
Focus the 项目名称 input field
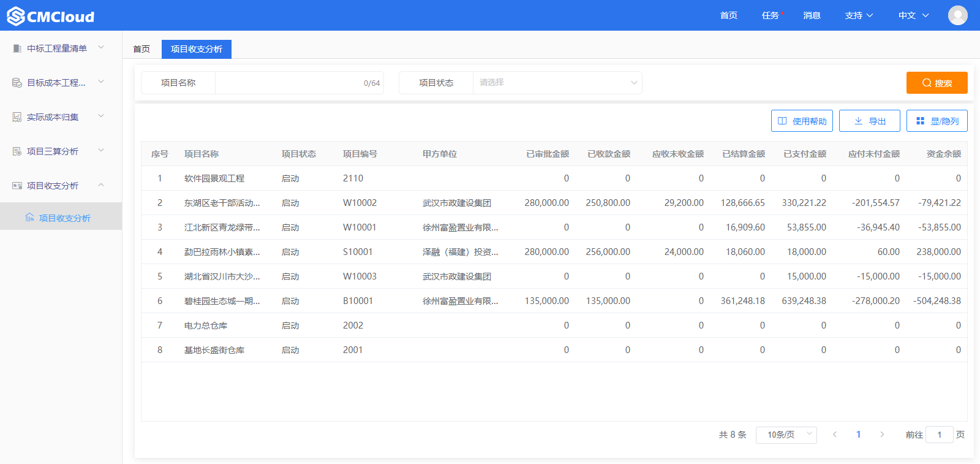pos(300,83)
